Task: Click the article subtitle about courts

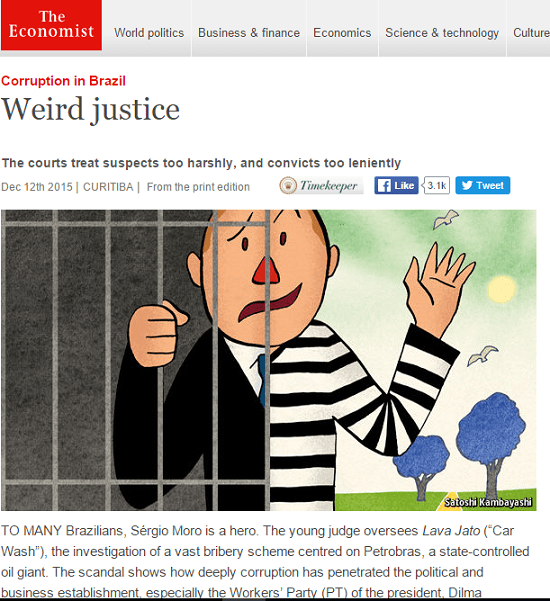Action: pos(201,163)
